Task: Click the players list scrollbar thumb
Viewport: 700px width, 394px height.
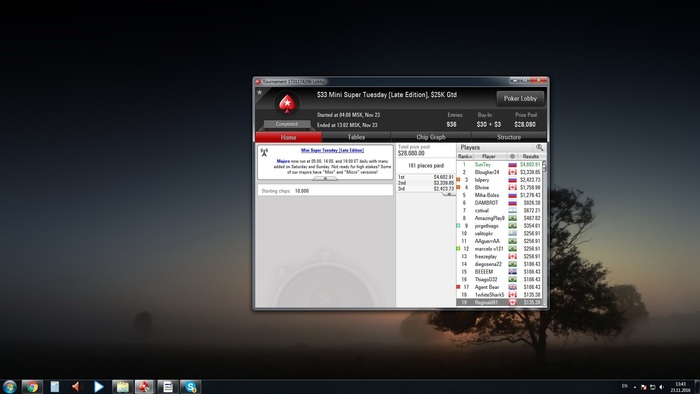Action: [x=544, y=166]
